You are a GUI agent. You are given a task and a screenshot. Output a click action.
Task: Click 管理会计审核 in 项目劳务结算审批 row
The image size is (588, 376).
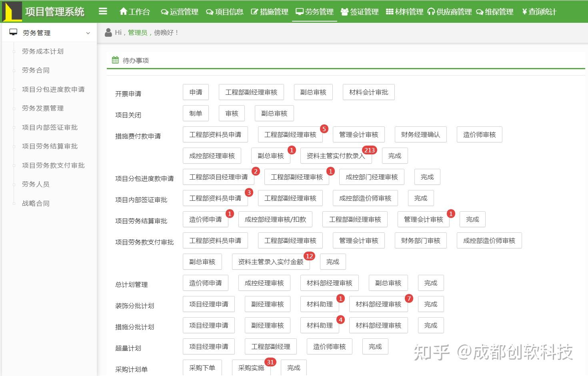point(424,219)
